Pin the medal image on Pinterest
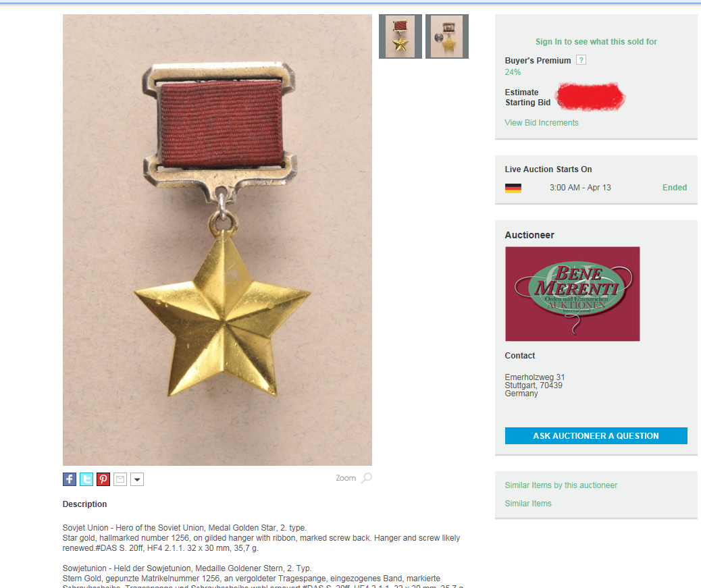 click(x=103, y=479)
